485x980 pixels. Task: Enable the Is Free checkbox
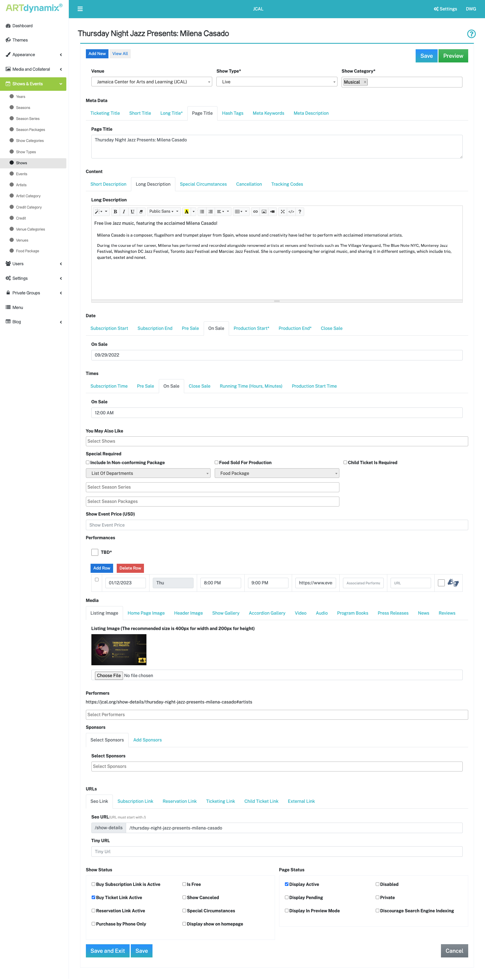coord(184,884)
